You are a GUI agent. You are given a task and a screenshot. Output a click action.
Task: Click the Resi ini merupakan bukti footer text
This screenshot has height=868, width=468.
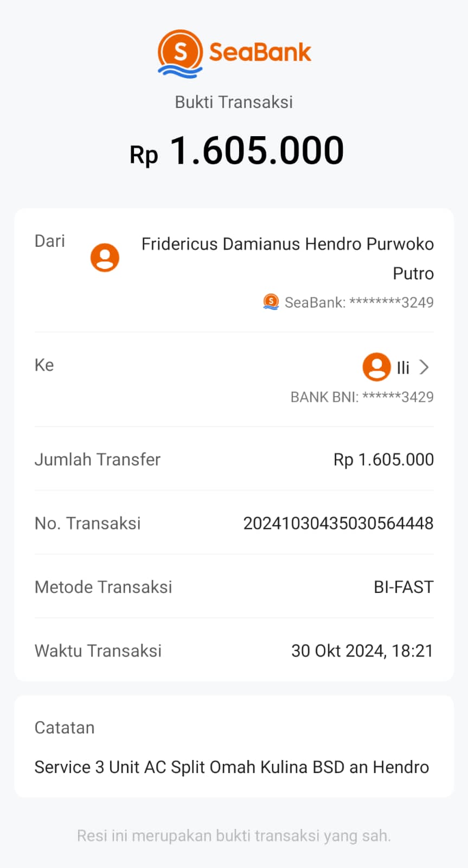point(234,835)
